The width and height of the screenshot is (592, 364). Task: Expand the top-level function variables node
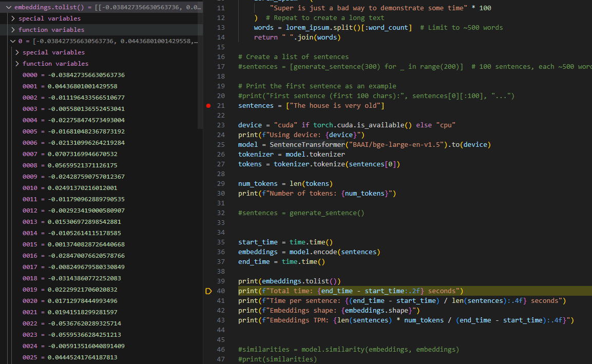point(13,30)
